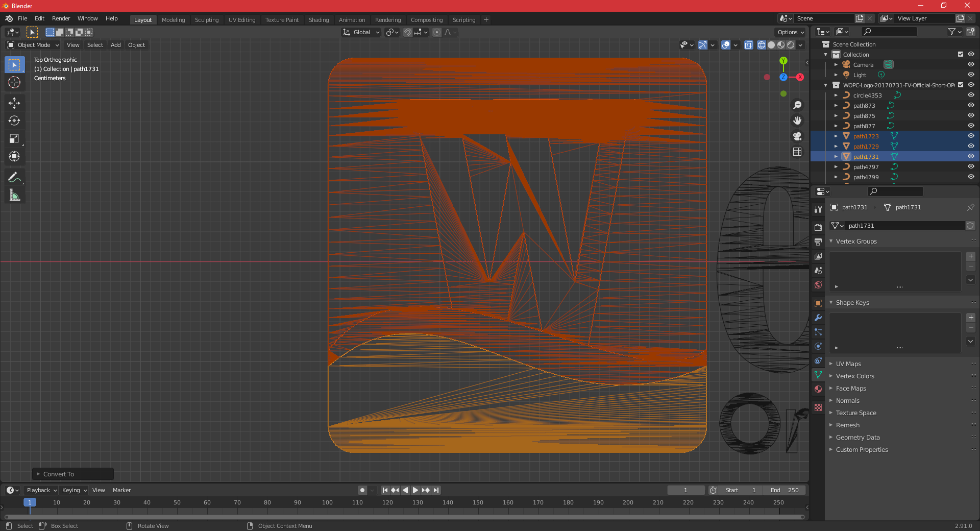Open the Tool properties tab
This screenshot has width=980, height=531.
point(818,209)
